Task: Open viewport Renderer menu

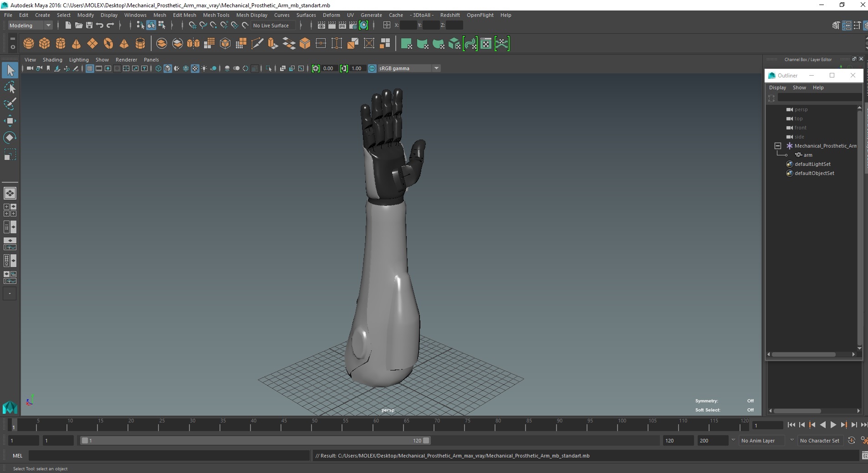Action: 126,60
